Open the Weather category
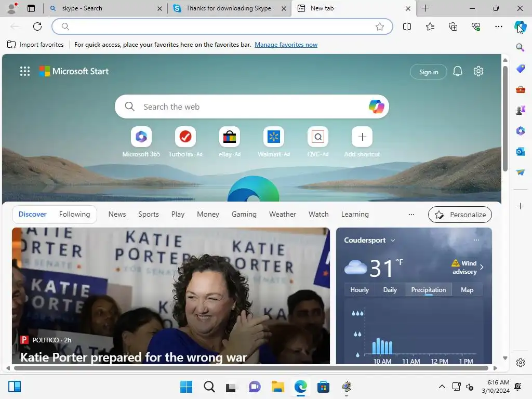Viewport: 532px width, 399px height. point(282,215)
